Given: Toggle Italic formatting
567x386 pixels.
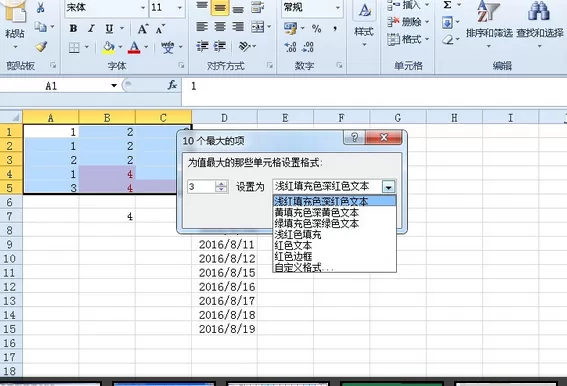Looking at the screenshot, I should [91, 28].
